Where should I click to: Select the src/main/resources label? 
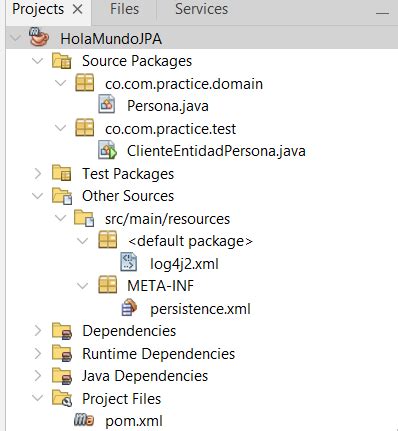coord(167,219)
